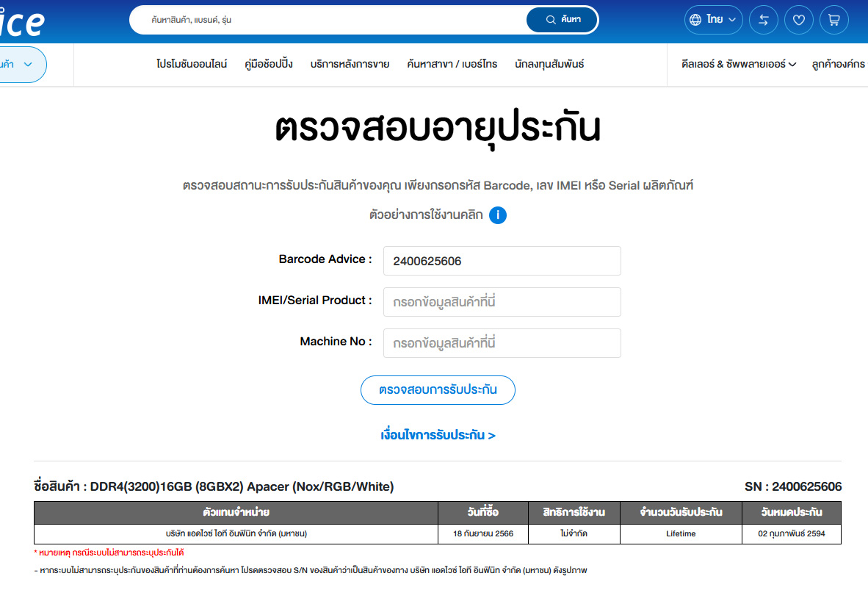
Task: Focus the IMEI/Serial Product input field
Action: (x=502, y=302)
